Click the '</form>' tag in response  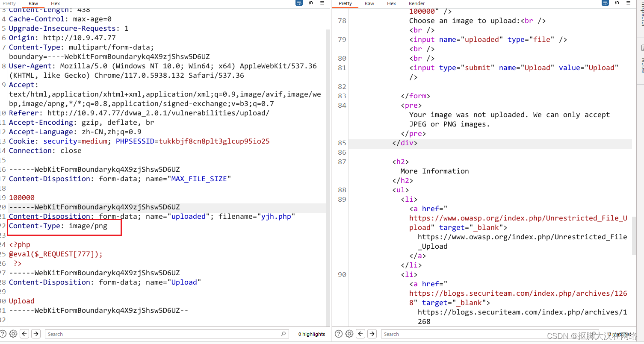coord(415,96)
